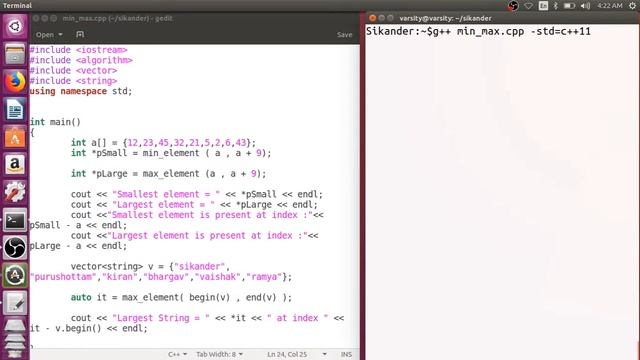
Task: Open Ubuntu Software center icon
Action: click(x=15, y=137)
